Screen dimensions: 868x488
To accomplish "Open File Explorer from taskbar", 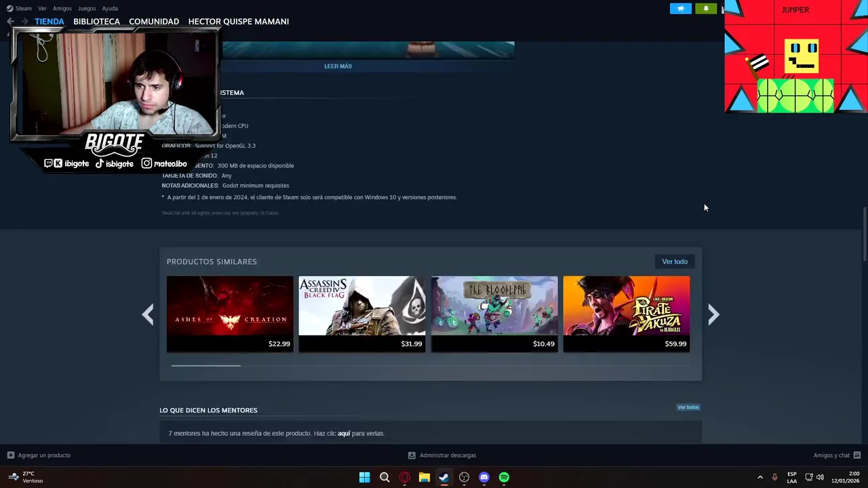I will pyautogui.click(x=425, y=477).
